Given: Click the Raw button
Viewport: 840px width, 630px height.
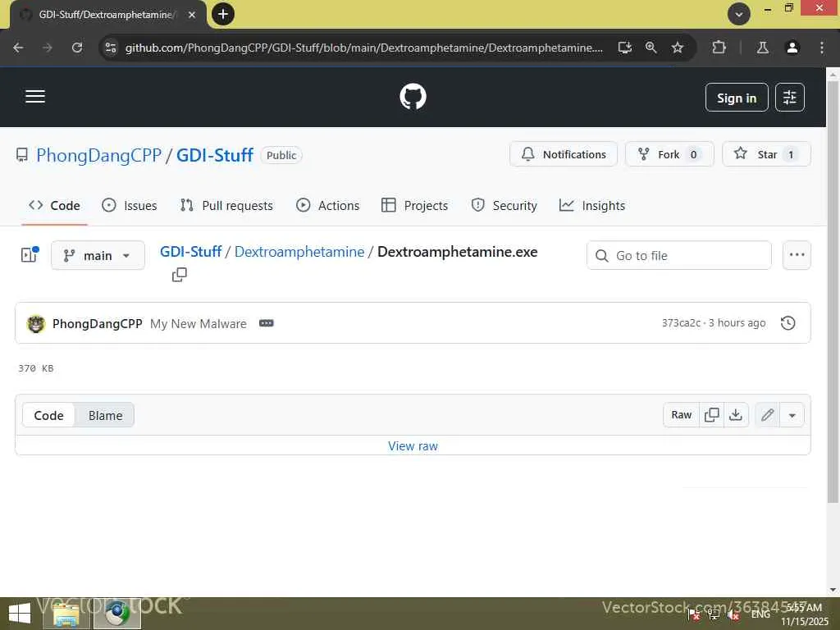Looking at the screenshot, I should click(682, 414).
